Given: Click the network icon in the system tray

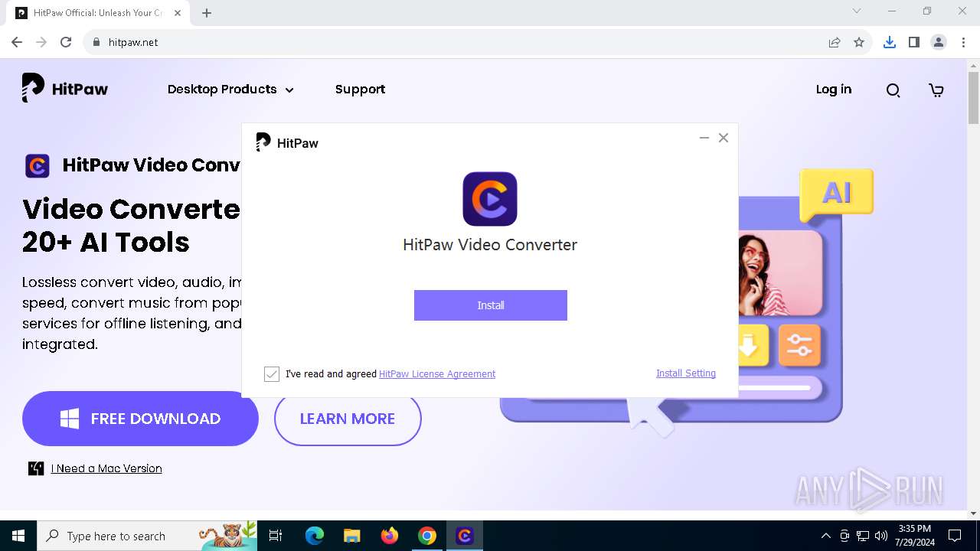Looking at the screenshot, I should click(x=863, y=536).
